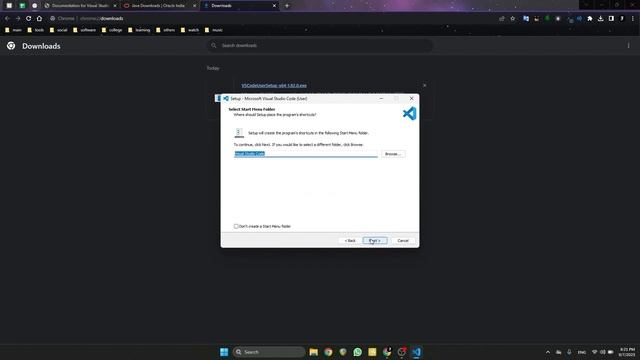Toggle the browser side panel

(611, 18)
